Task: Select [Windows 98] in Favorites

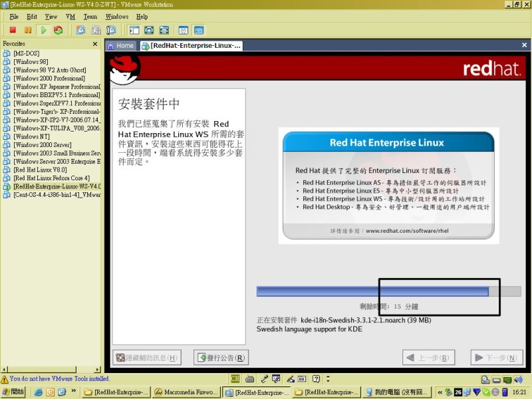Action: [x=31, y=62]
